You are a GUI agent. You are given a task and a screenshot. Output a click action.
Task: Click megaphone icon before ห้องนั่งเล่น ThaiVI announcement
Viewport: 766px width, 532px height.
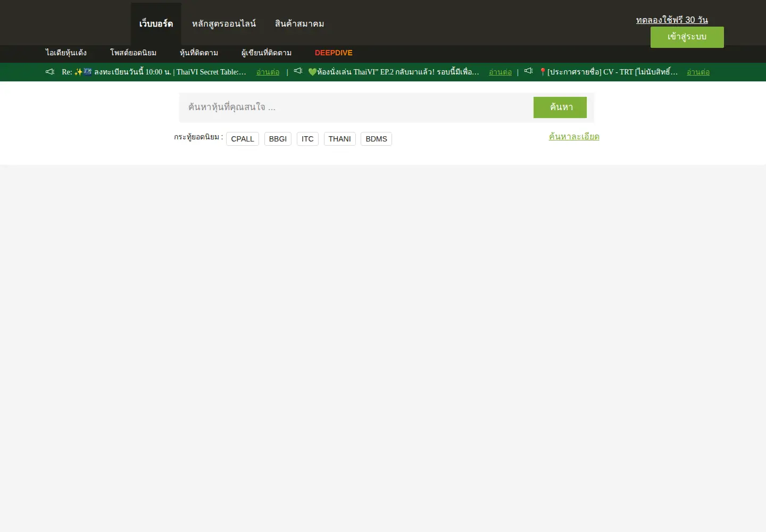(298, 71)
